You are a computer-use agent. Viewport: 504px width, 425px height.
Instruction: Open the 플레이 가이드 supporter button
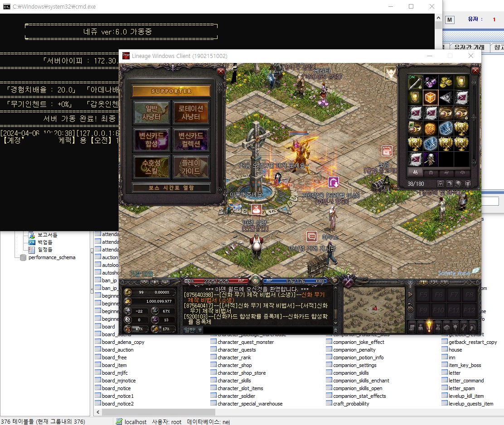tap(191, 167)
